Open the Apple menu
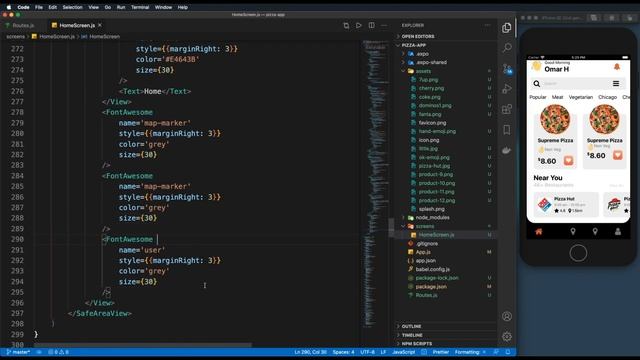 9,7
